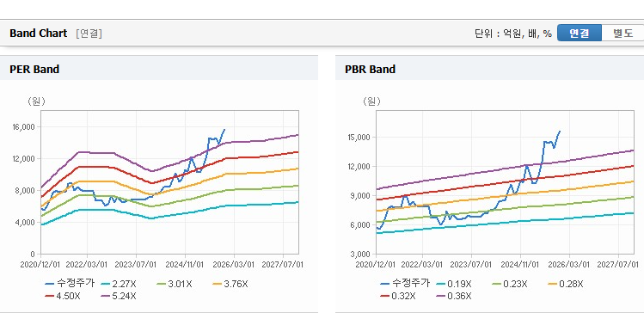Toggle 0.19X legend entry
This screenshot has height=313, width=644.
[453, 284]
